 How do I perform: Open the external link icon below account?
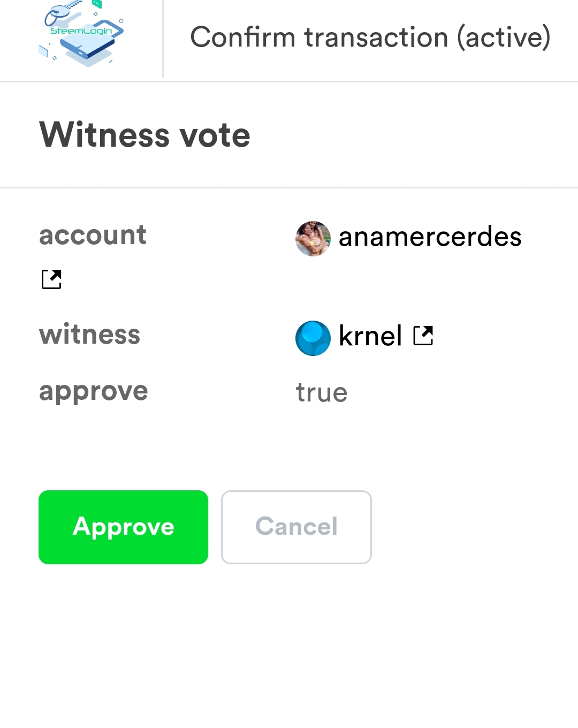51,279
